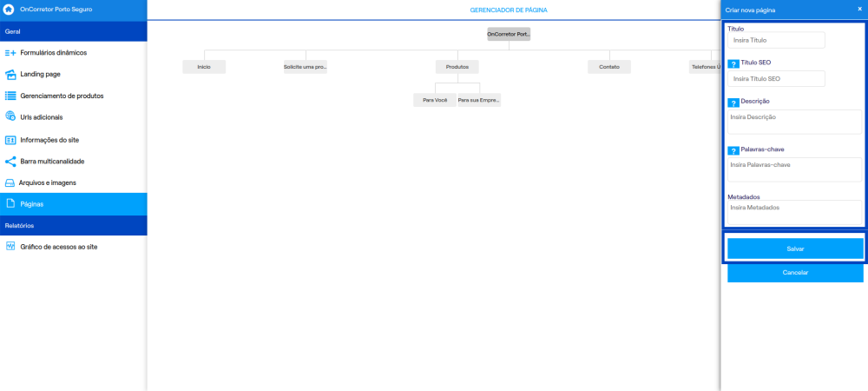Click the Gerenciamento de produtos list icon
868x391 pixels.
tap(10, 96)
